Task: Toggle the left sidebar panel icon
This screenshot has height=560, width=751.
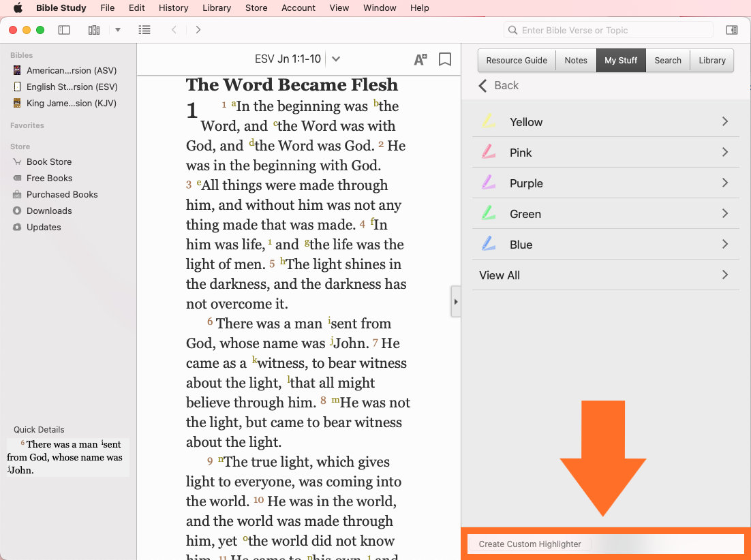Action: (64, 30)
